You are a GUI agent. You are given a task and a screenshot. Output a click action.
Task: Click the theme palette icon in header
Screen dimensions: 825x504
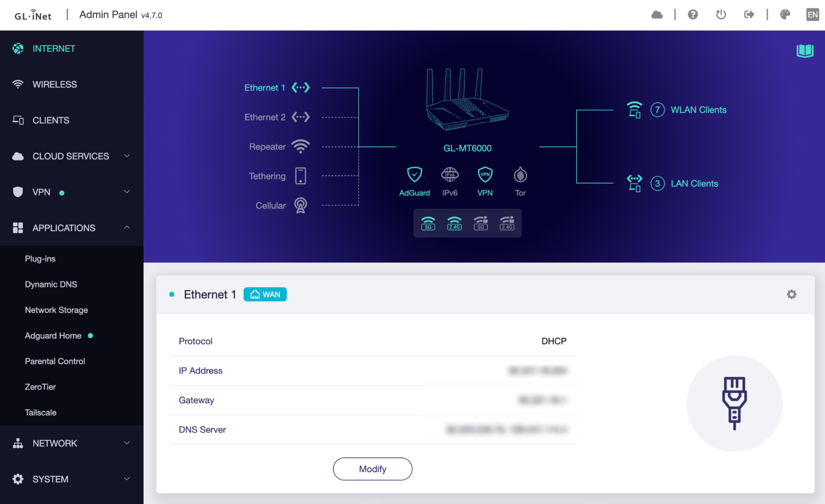[x=785, y=15]
